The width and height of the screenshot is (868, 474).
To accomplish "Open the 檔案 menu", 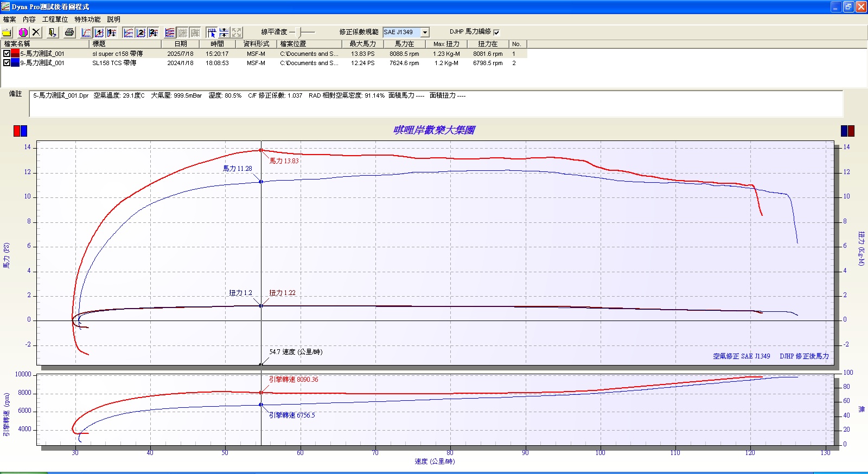I will 10,20.
